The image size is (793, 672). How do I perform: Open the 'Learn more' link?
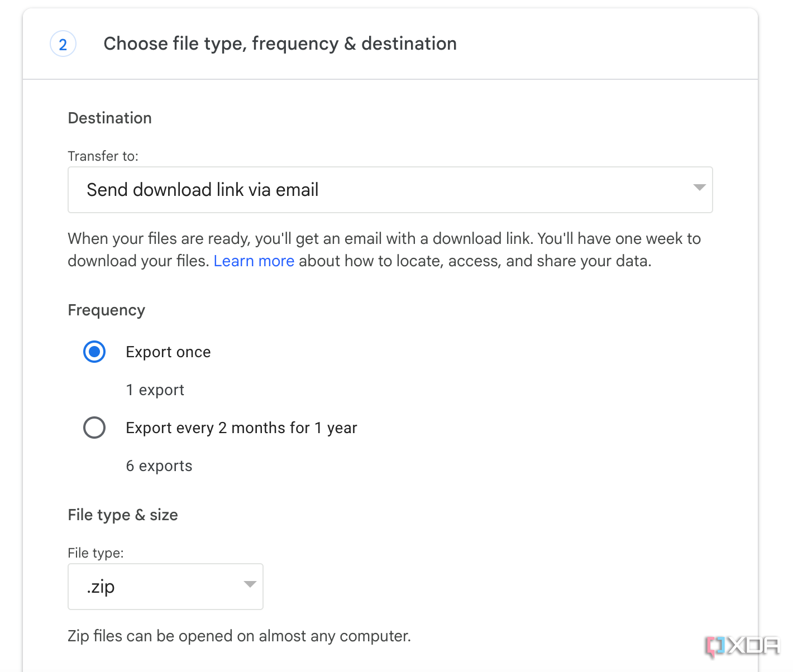click(254, 261)
